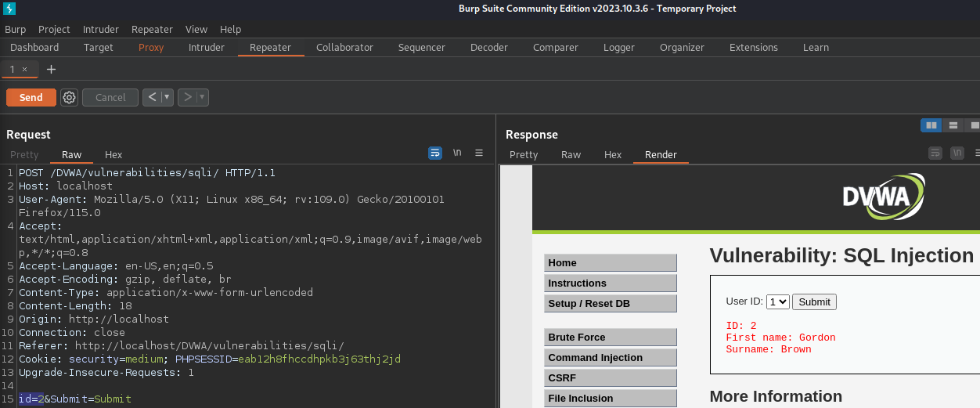Screen dimensions: 980x408
Task: Open the Help menu
Action: point(230,29)
